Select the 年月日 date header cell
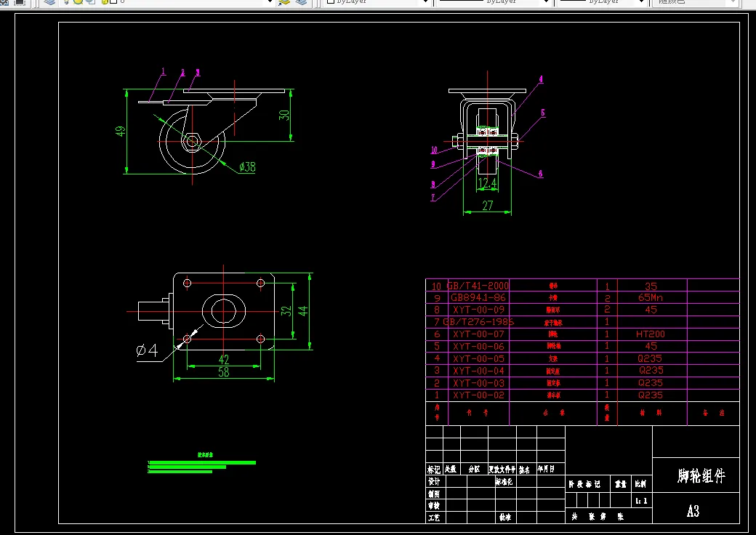 click(546, 469)
